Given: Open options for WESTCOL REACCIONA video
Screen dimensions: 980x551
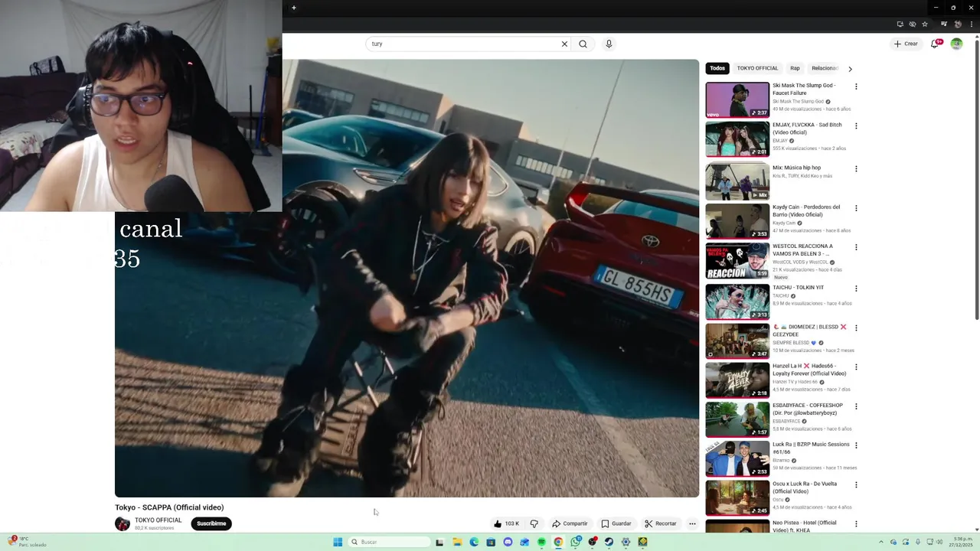Looking at the screenshot, I should (x=856, y=247).
